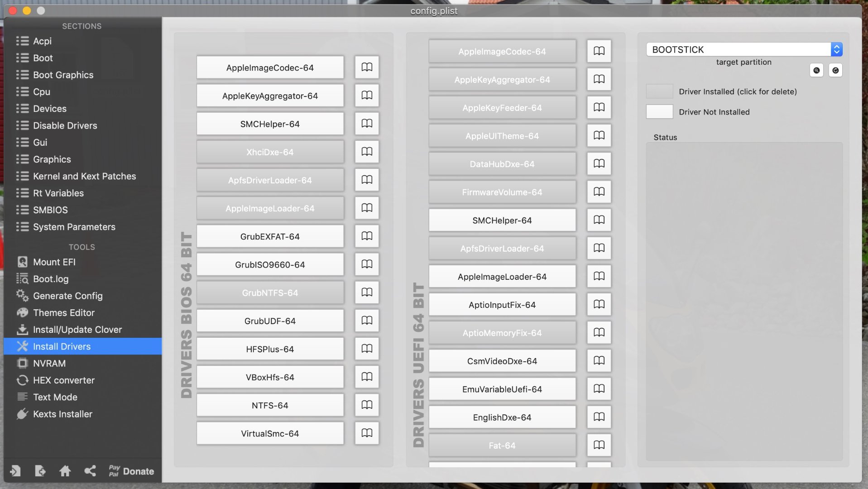Toggle UEFI SMCHelper-64 driver

tap(502, 220)
